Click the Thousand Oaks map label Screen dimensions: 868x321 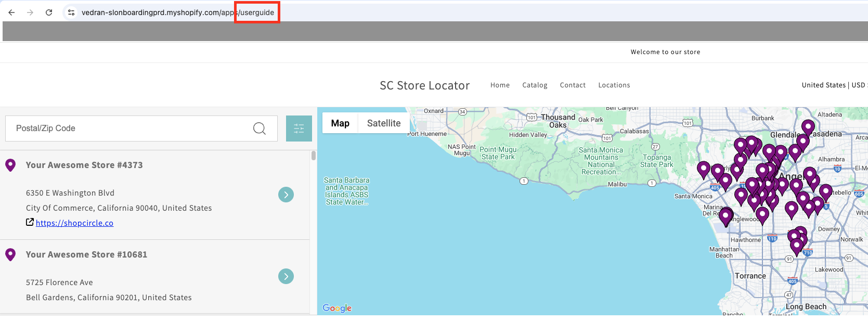click(x=558, y=121)
